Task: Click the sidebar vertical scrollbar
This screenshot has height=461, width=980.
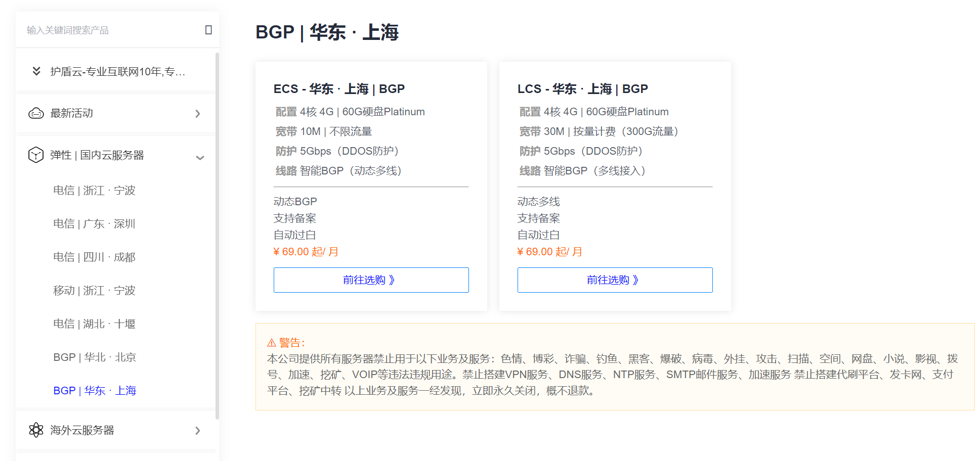Action: [217, 236]
